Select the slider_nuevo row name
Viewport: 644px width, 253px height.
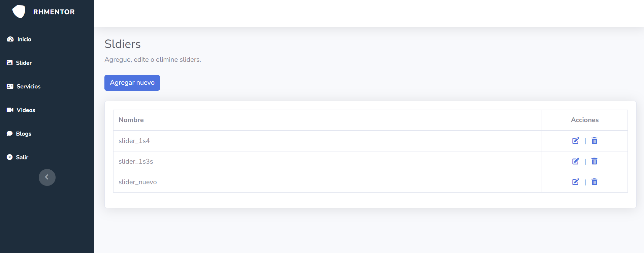(x=137, y=182)
